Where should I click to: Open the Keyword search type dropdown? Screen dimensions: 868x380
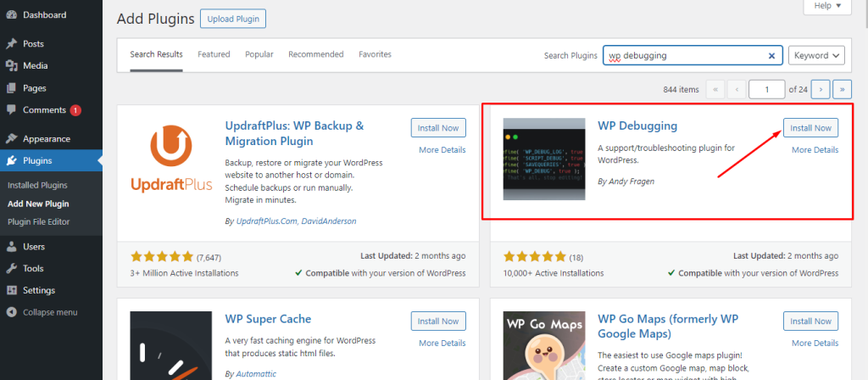click(x=816, y=55)
